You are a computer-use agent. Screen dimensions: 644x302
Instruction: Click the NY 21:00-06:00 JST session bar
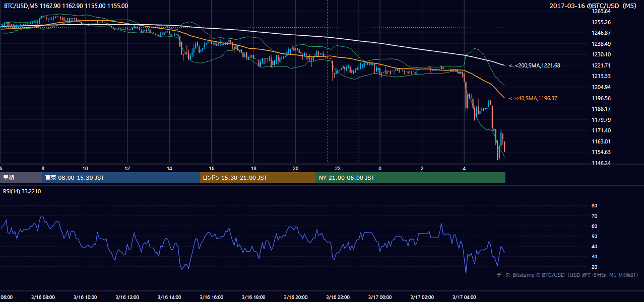(411, 178)
